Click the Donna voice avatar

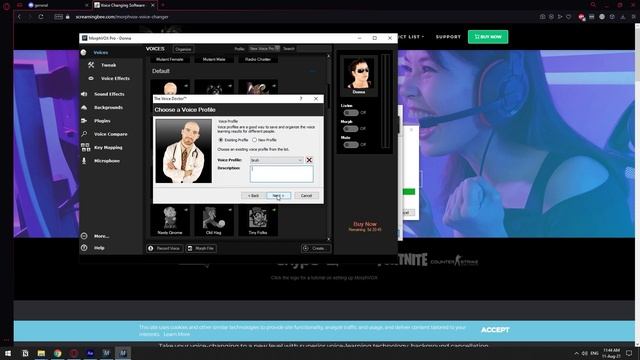359,73
